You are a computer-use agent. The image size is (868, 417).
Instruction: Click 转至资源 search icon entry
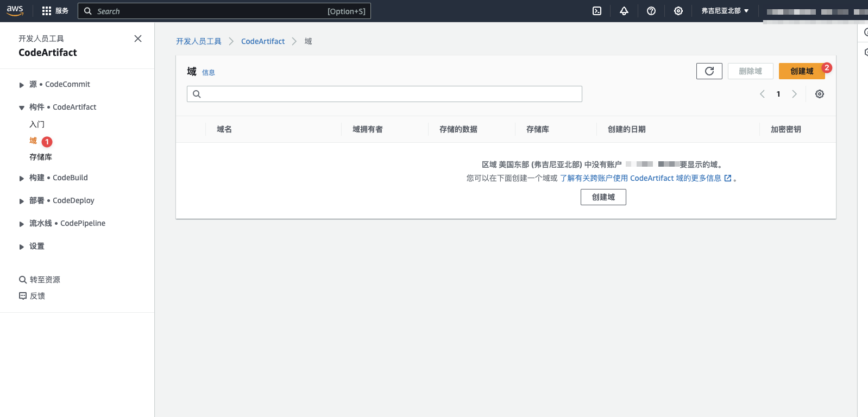(x=40, y=280)
